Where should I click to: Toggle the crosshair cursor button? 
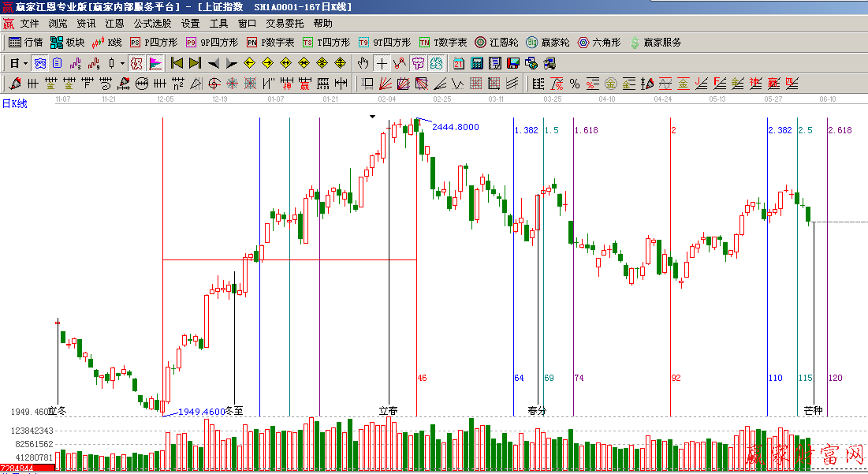tap(382, 63)
